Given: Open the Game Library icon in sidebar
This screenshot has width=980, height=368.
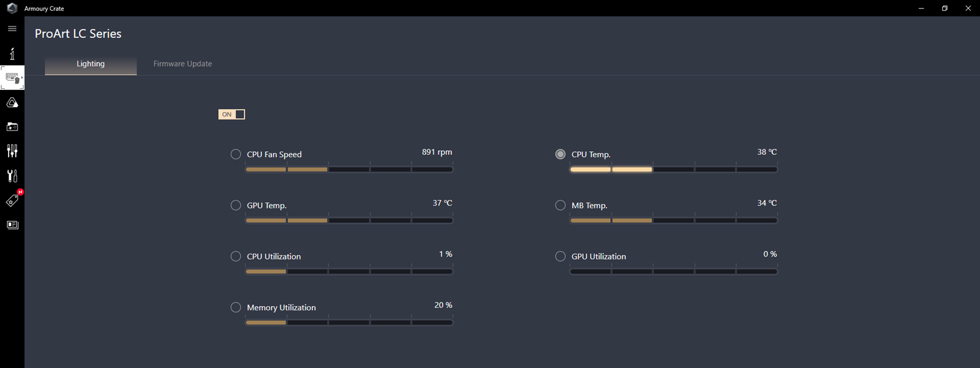Looking at the screenshot, I should [x=12, y=127].
